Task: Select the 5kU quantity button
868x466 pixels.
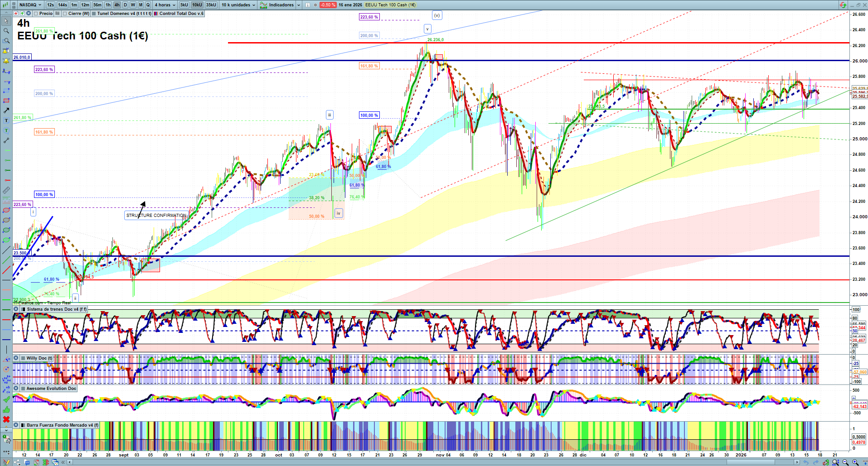Action: [184, 5]
